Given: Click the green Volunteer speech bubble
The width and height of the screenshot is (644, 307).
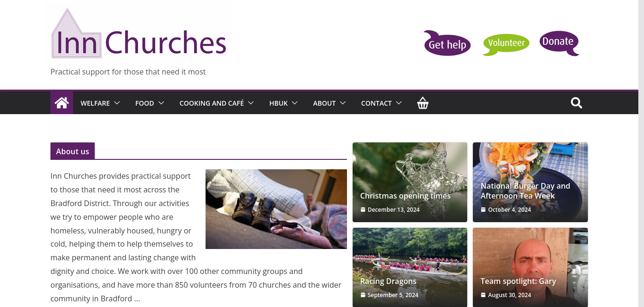Looking at the screenshot, I should pos(506,44).
